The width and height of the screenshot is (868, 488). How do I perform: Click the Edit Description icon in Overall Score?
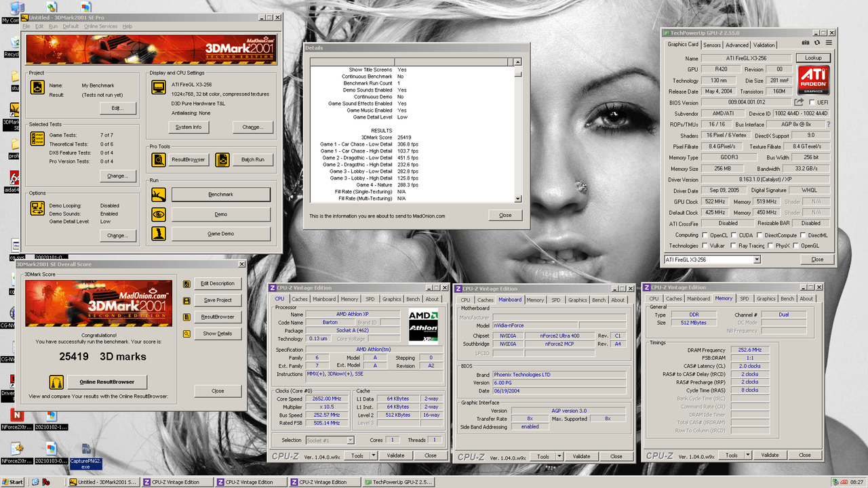[x=186, y=283]
